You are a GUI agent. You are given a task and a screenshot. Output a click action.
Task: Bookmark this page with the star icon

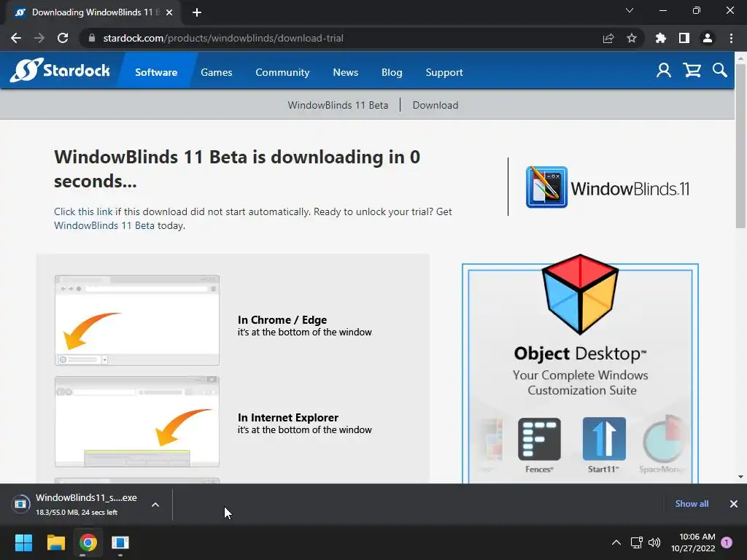[632, 38]
